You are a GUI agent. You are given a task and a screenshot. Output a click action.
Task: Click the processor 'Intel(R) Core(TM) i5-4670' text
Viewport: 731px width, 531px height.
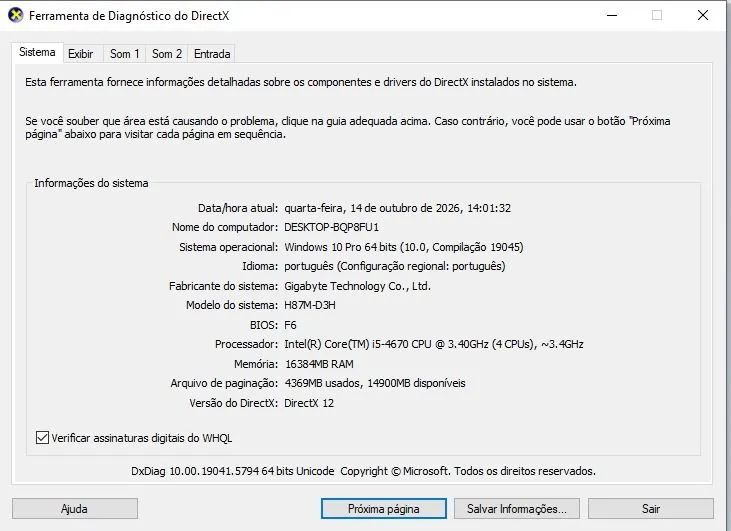(x=347, y=344)
